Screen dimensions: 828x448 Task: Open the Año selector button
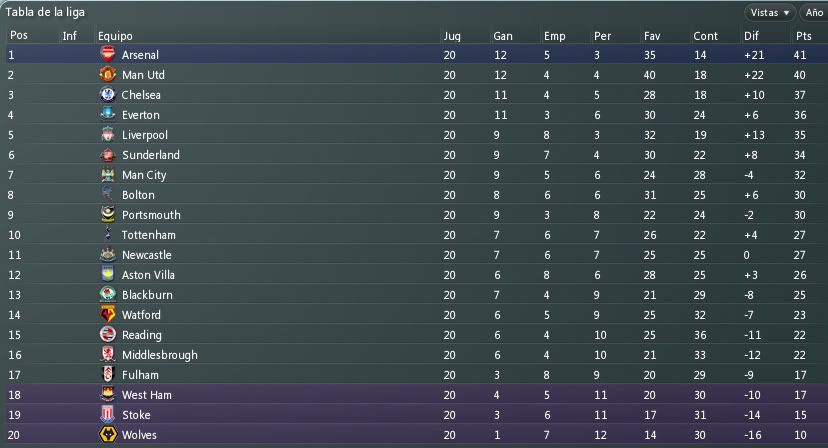click(x=813, y=12)
